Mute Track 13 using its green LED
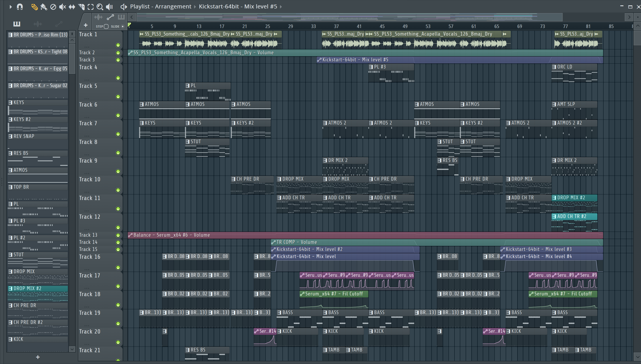 118,235
